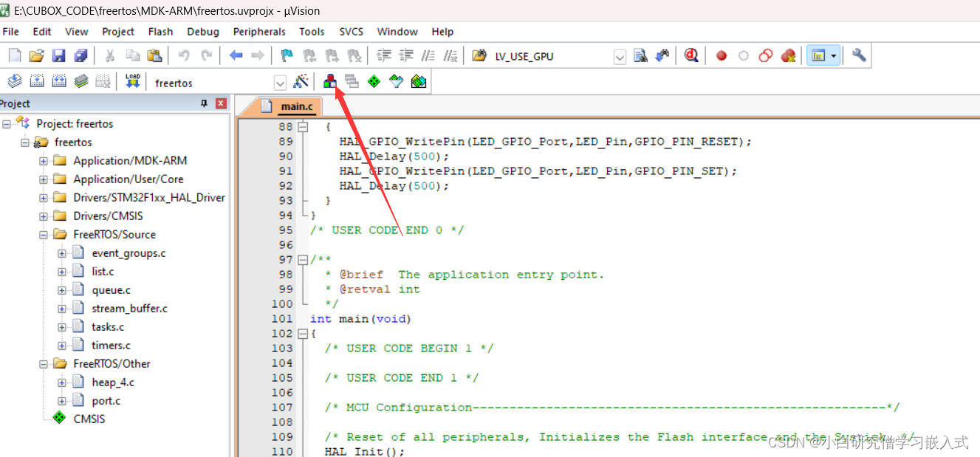Click the Find document icon after search box
Image resolution: width=980 pixels, height=457 pixels.
[641, 55]
